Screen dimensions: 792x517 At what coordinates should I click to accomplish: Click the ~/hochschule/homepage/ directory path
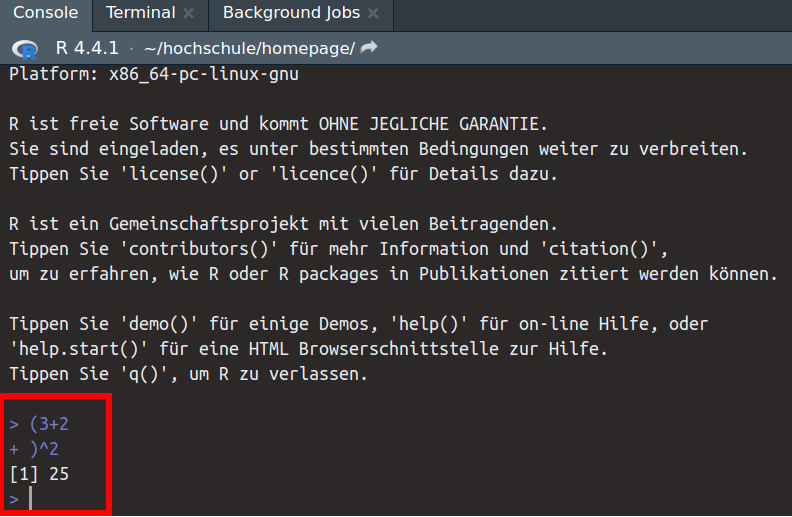[x=249, y=47]
